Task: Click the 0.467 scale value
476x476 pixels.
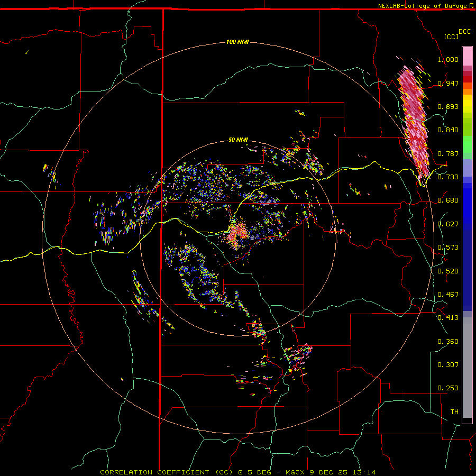Action: tap(448, 295)
